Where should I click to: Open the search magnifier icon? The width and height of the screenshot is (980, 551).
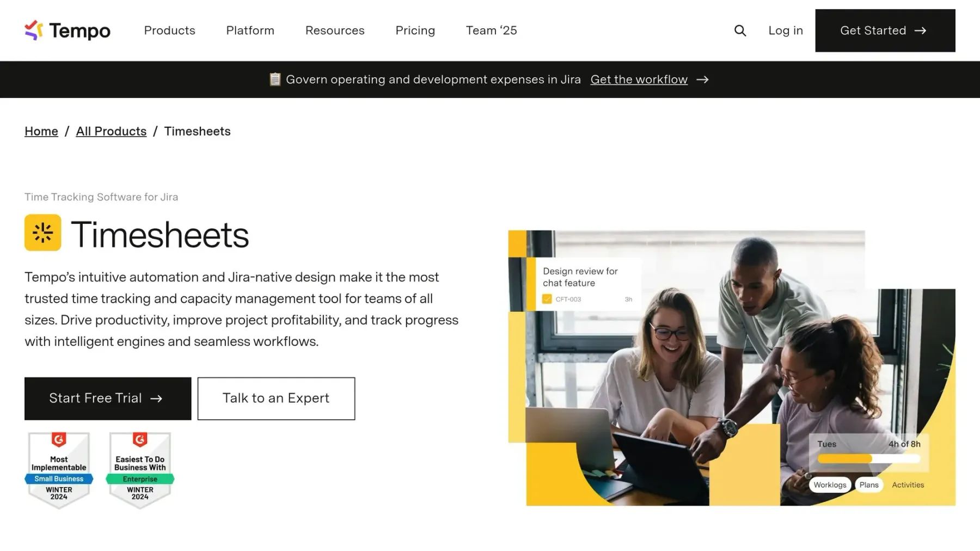(x=740, y=30)
